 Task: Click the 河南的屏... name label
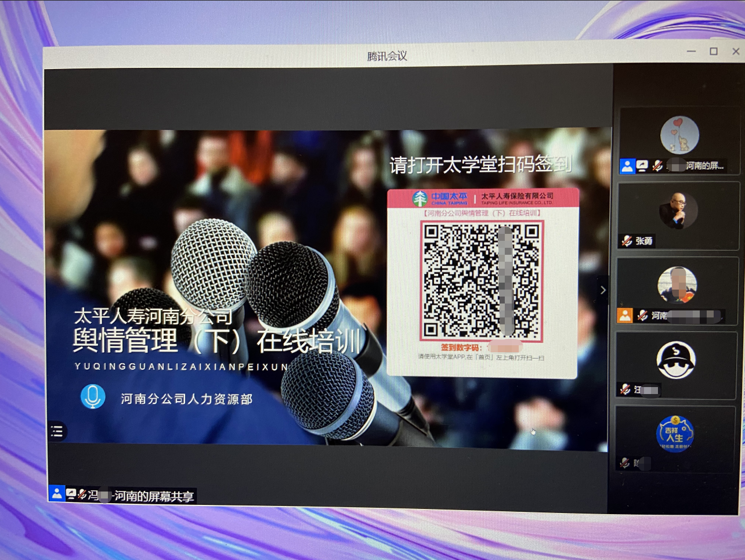click(705, 166)
